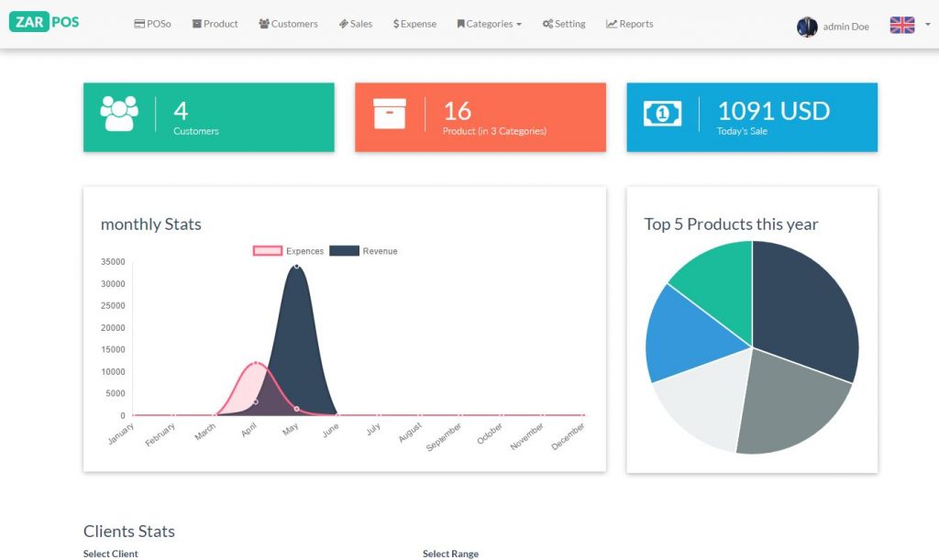Open the Customers page from navbar
The width and height of the screenshot is (939, 560).
[x=288, y=24]
